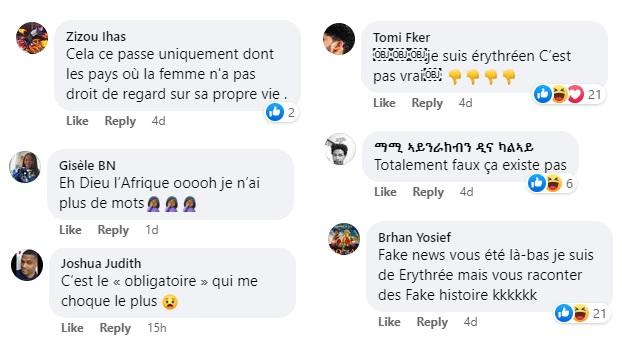Viewport: 622px width, 363px height.
Task: Click the haha reaction icon on 'Totalement faux' comment
Action: [554, 183]
